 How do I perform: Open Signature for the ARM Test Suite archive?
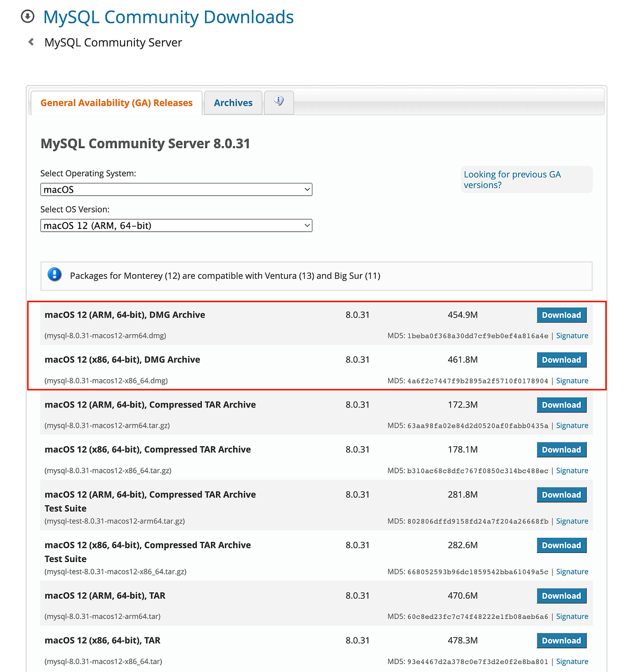[x=572, y=521]
